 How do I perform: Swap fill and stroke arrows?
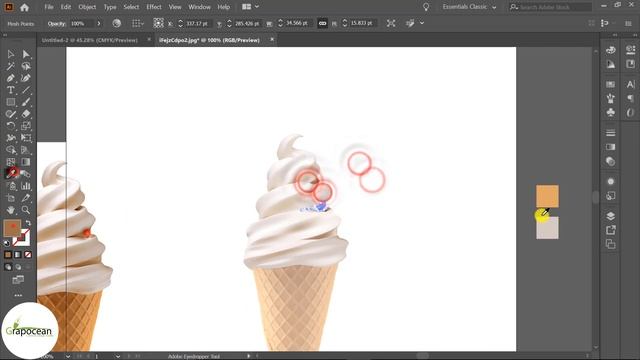(x=28, y=223)
